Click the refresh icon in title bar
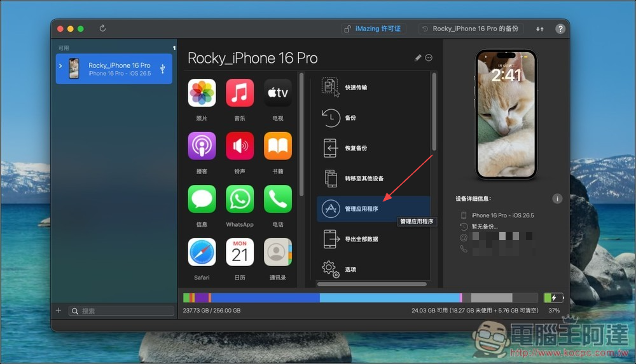Image resolution: width=636 pixels, height=364 pixels. coord(102,29)
